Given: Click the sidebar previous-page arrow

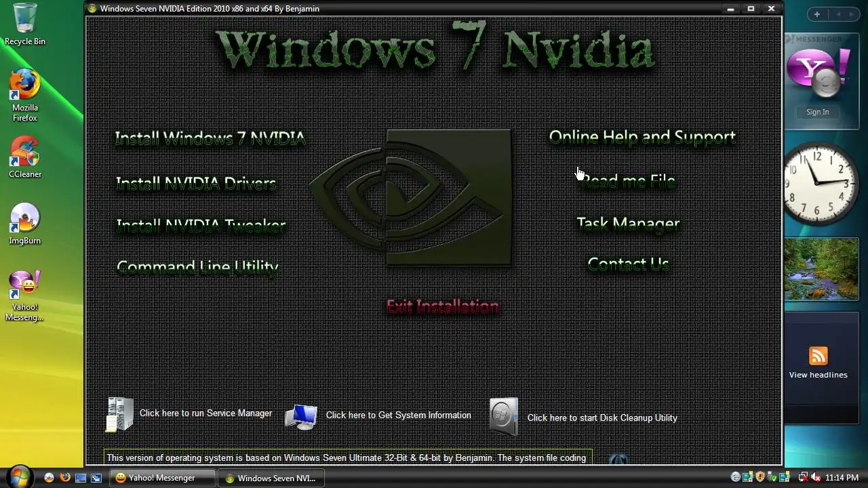Looking at the screenshot, I should (838, 14).
